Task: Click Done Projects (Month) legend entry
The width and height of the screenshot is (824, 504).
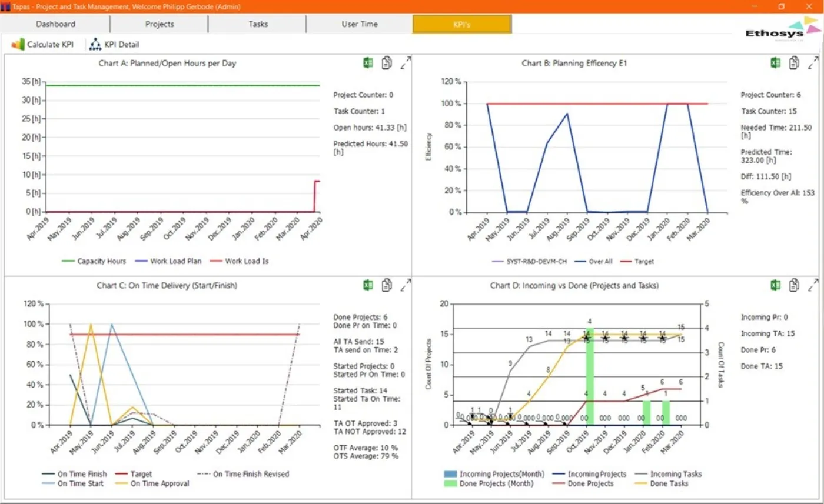Action: 489,483
